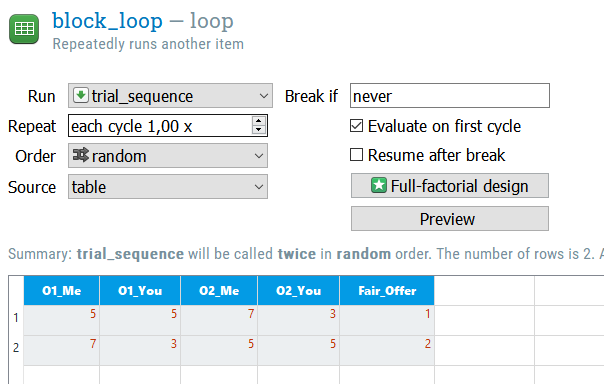Click the Repeat each cycle field
Screen dimensions: 604x384
[x=160, y=126]
